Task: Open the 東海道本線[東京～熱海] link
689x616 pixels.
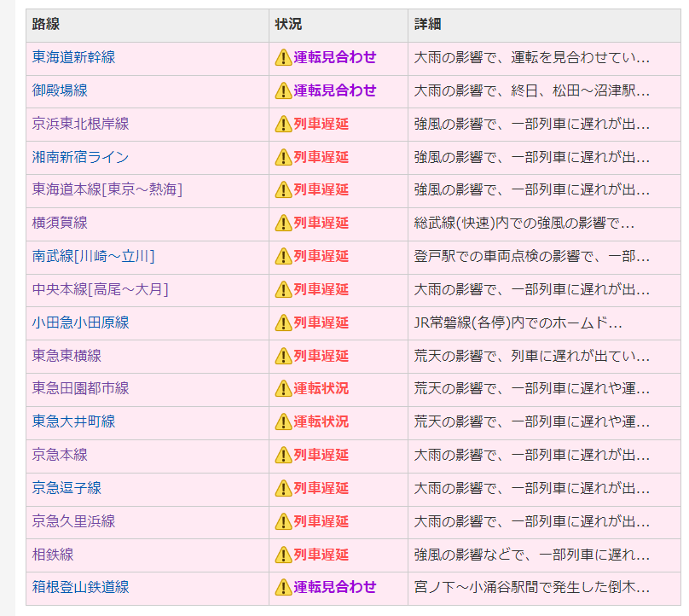Action: (107, 190)
